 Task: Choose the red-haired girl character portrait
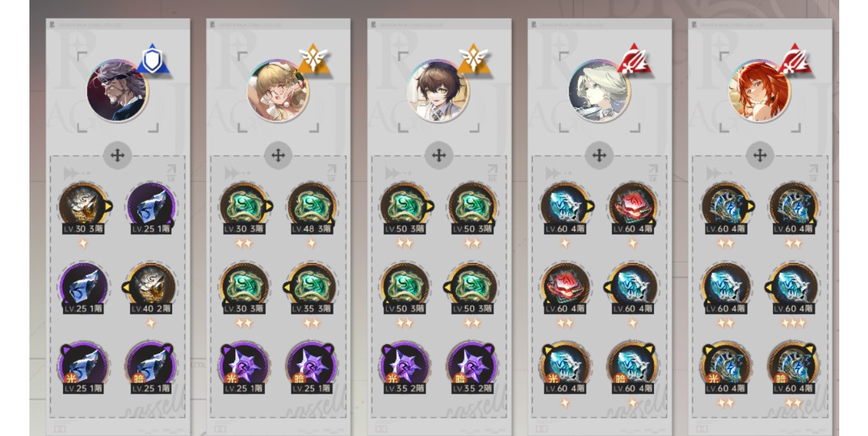click(759, 91)
